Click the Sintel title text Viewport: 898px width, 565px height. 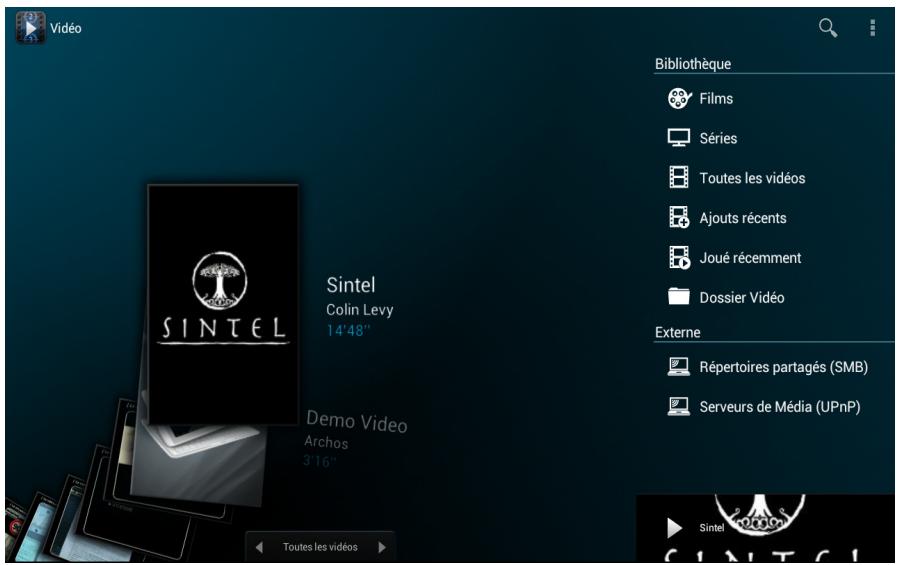pos(350,285)
